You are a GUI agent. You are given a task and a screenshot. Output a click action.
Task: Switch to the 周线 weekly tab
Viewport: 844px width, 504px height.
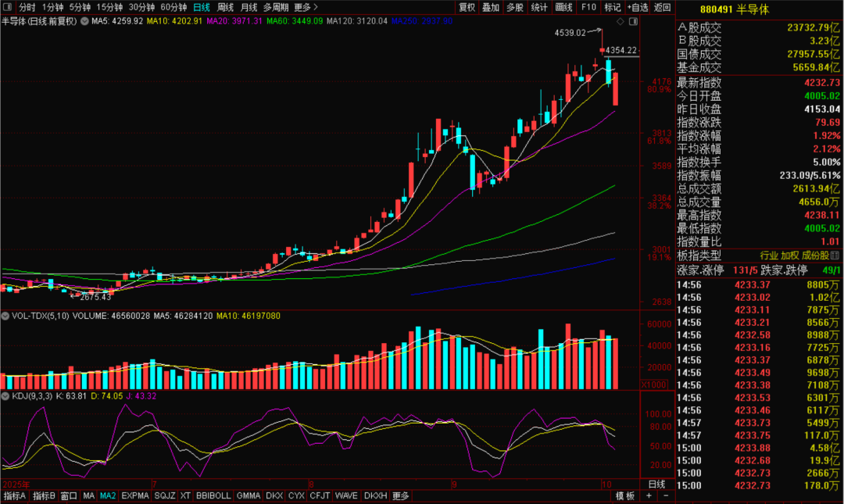[x=225, y=7]
